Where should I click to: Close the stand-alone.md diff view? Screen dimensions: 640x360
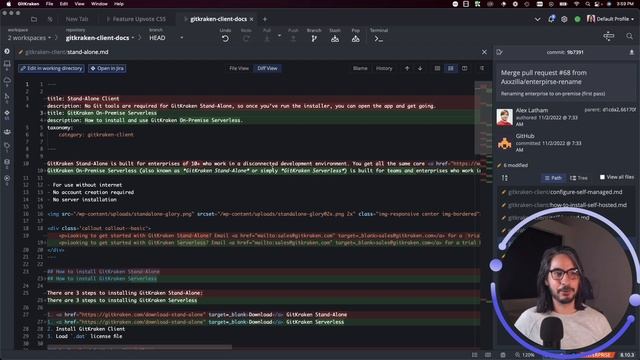click(x=484, y=52)
